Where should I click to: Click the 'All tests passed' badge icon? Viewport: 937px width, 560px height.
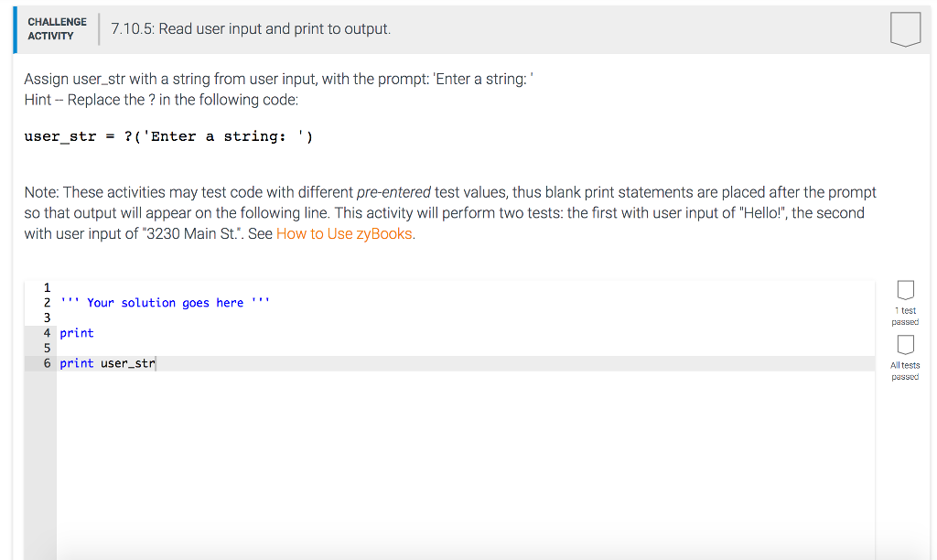[x=905, y=345]
